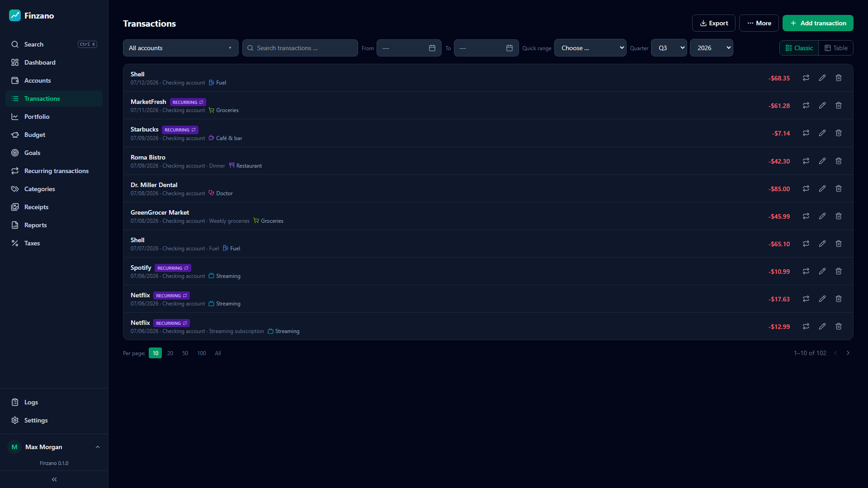
Task: Open Reports in sidebar
Action: 54,225
